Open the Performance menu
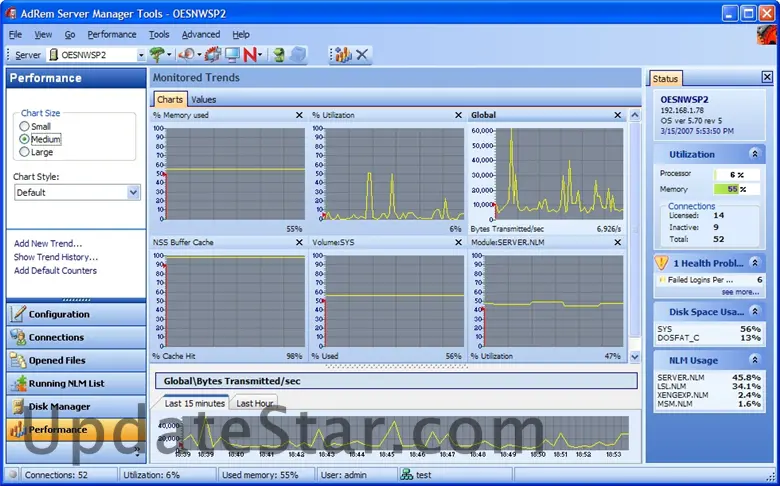Image resolution: width=780 pixels, height=486 pixels. coord(112,34)
